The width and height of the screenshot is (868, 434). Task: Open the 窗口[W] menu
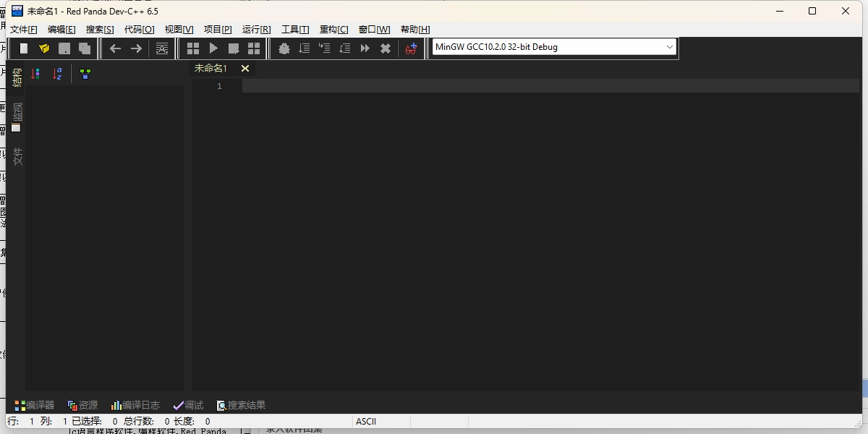[x=374, y=30]
